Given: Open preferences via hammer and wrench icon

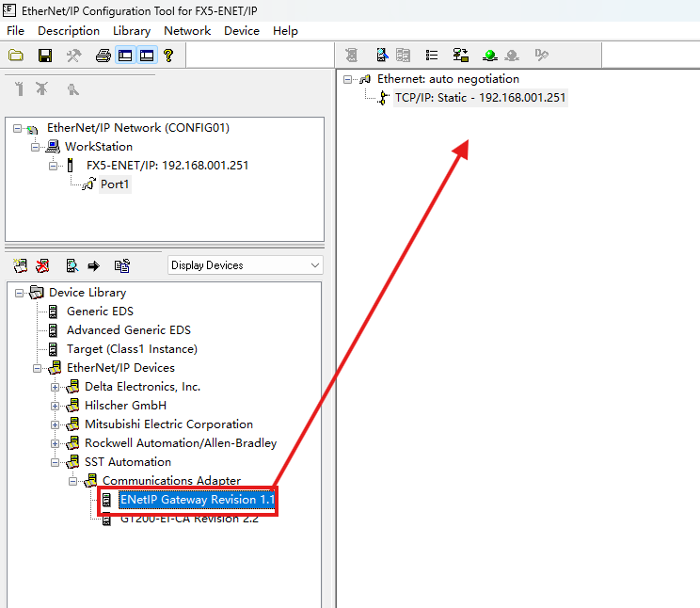Looking at the screenshot, I should pyautogui.click(x=73, y=56).
